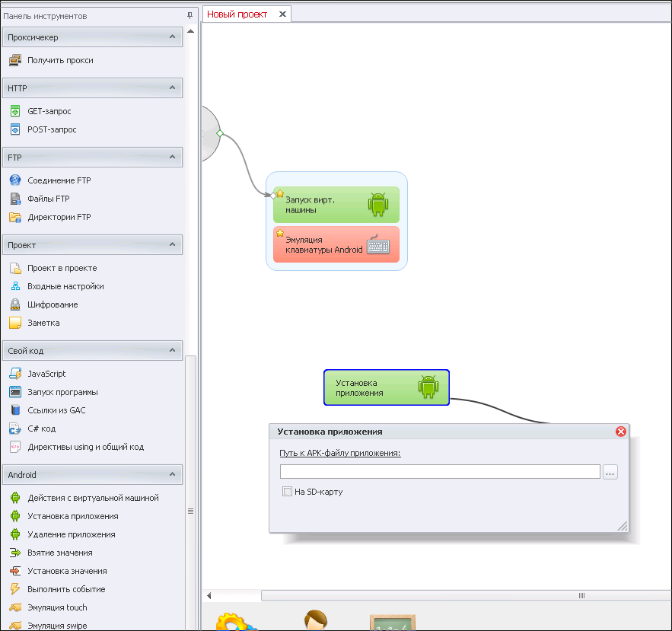The image size is (672, 631).
Task: Click the Получить прокси icon
Action: [x=15, y=60]
